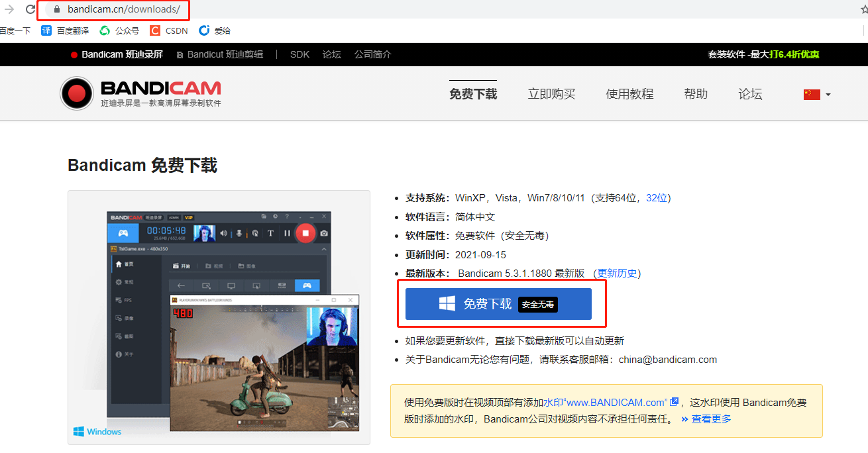Mute the speaker icon in Bandicam toolbar

click(x=224, y=232)
